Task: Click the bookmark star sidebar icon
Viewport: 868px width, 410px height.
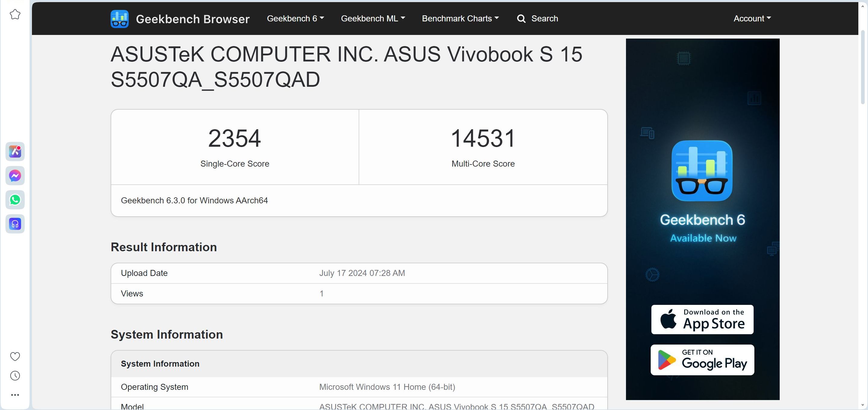Action: coord(15,14)
